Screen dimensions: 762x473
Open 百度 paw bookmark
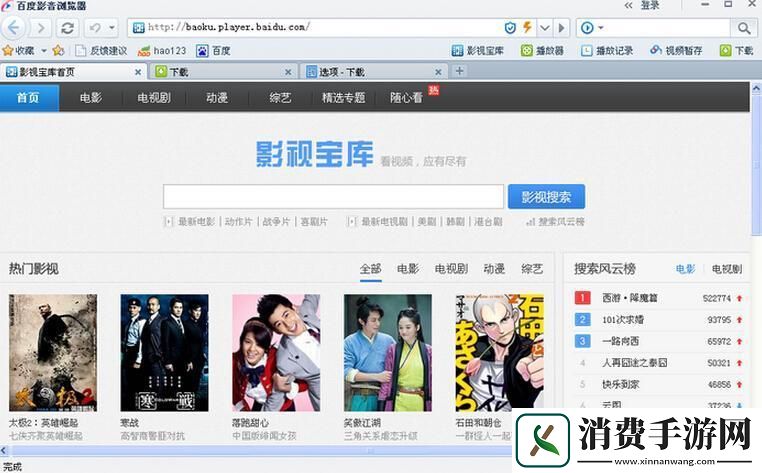pyautogui.click(x=213, y=51)
